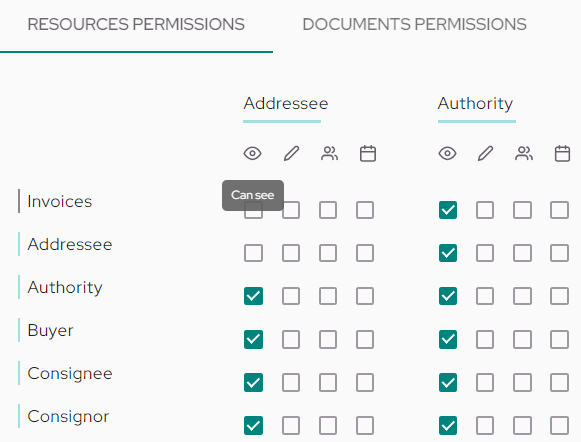Enable Addressee edit permission for Consignee row
Screen dimensions: 581x442
[x=291, y=382]
